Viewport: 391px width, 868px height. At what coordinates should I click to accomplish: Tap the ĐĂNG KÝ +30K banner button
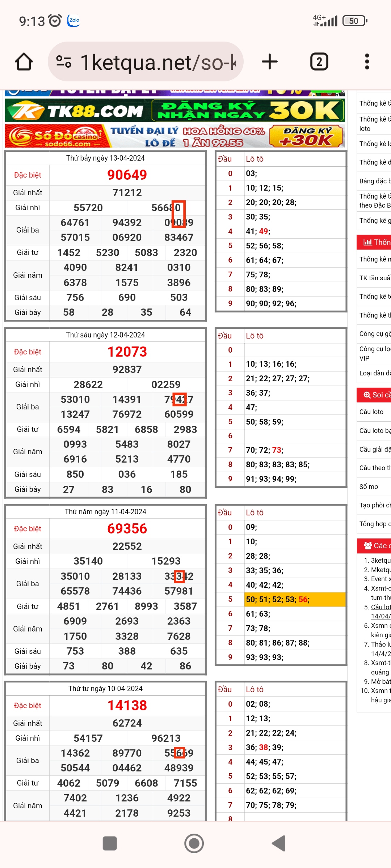pos(306,136)
